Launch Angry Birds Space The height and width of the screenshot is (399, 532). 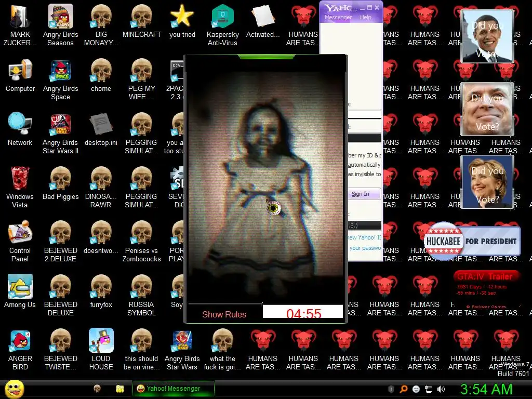(60, 79)
